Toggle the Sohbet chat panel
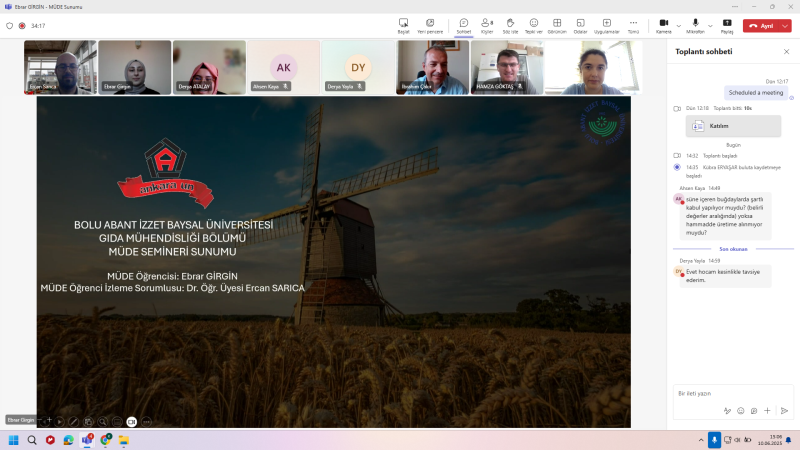Image resolution: width=800 pixels, height=450 pixels. click(464, 26)
